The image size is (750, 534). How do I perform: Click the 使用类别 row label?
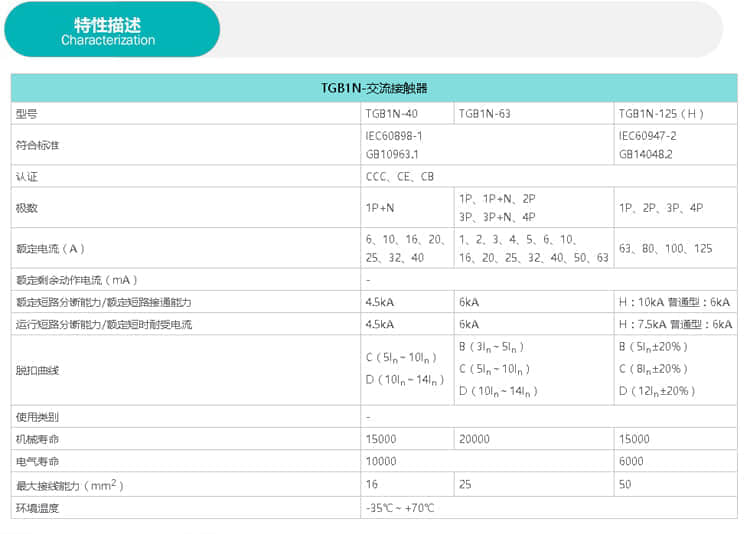(x=37, y=417)
